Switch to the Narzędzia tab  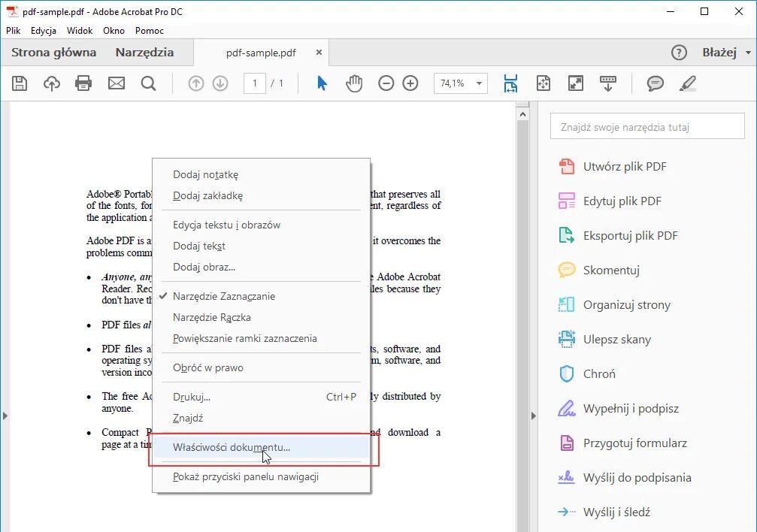pyautogui.click(x=144, y=52)
